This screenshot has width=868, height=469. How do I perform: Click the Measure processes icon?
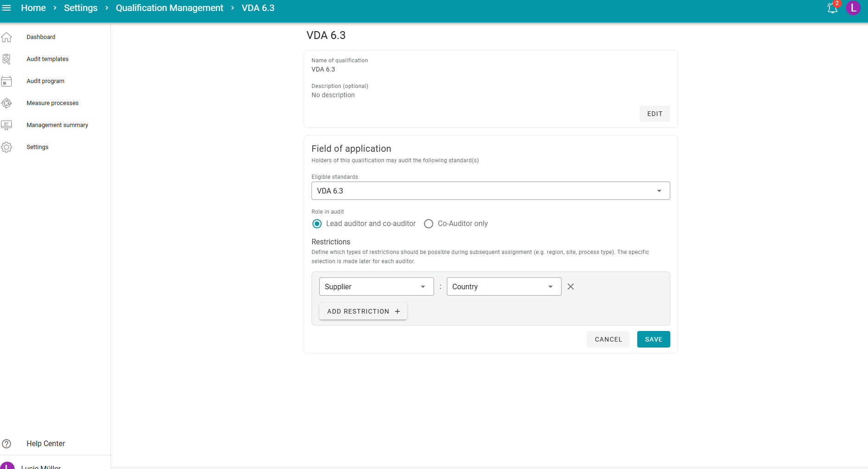coord(7,103)
